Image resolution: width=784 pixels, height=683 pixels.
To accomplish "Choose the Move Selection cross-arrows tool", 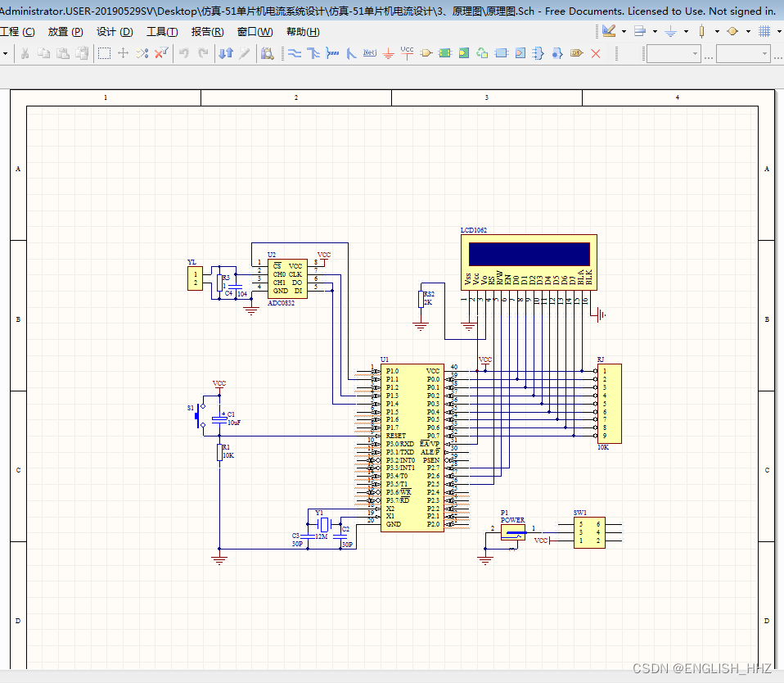I will 123,53.
